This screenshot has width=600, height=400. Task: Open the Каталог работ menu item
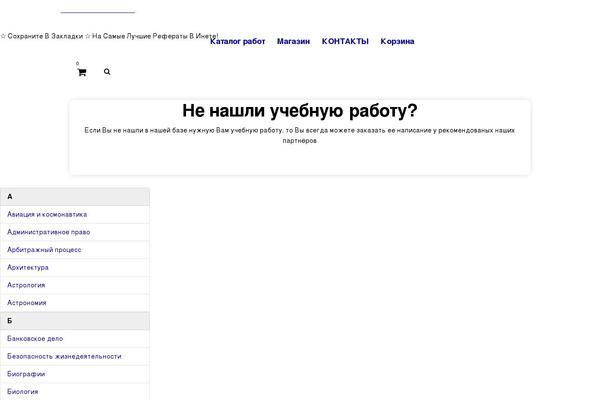pos(238,41)
